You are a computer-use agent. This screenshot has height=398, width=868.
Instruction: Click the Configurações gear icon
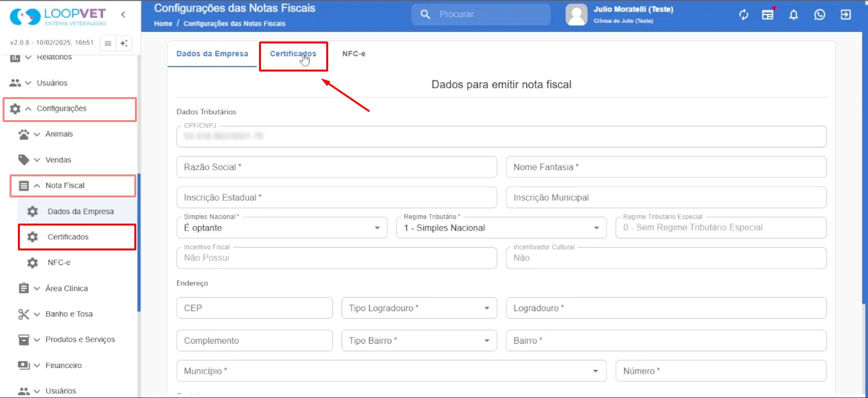click(15, 109)
